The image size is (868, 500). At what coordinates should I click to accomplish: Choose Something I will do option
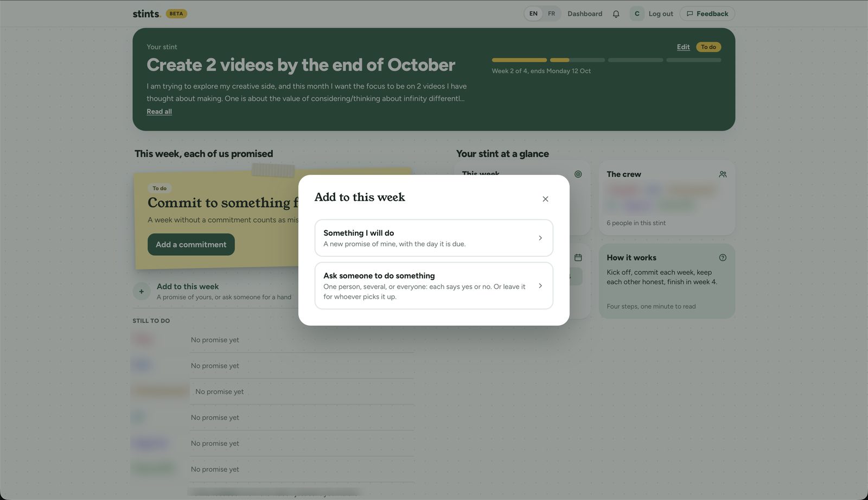click(434, 238)
